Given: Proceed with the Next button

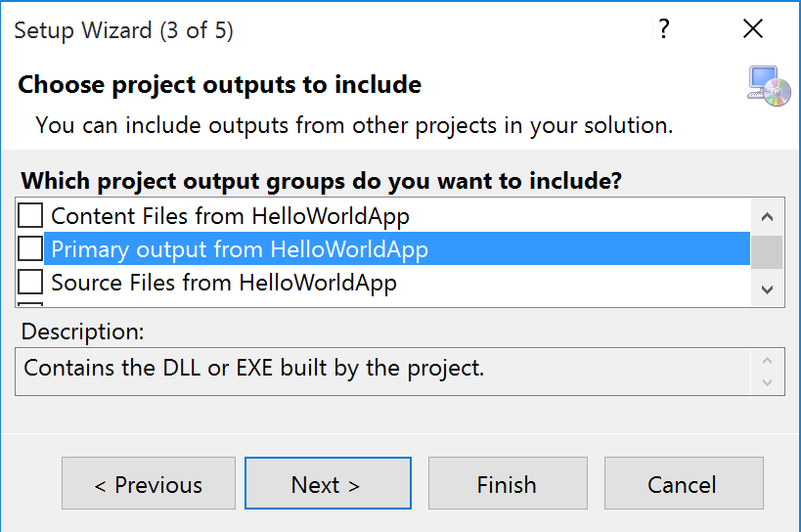Looking at the screenshot, I should (328, 483).
